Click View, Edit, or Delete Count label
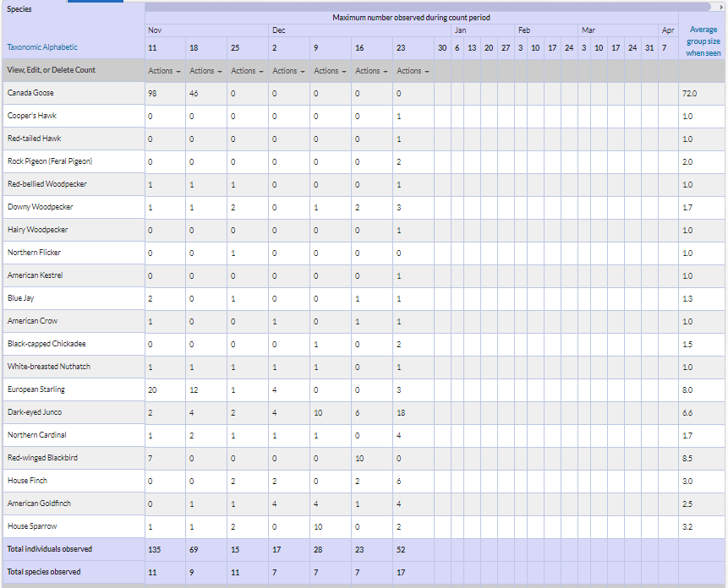Image resolution: width=728 pixels, height=588 pixels. [51, 70]
